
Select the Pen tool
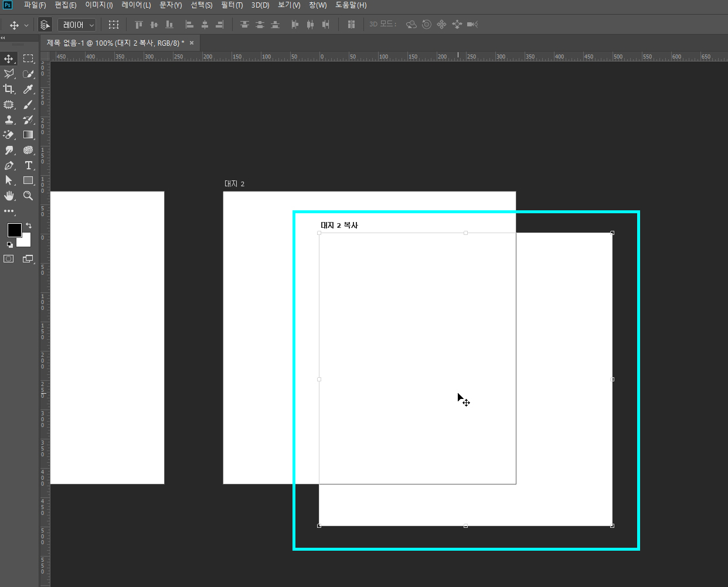9,165
